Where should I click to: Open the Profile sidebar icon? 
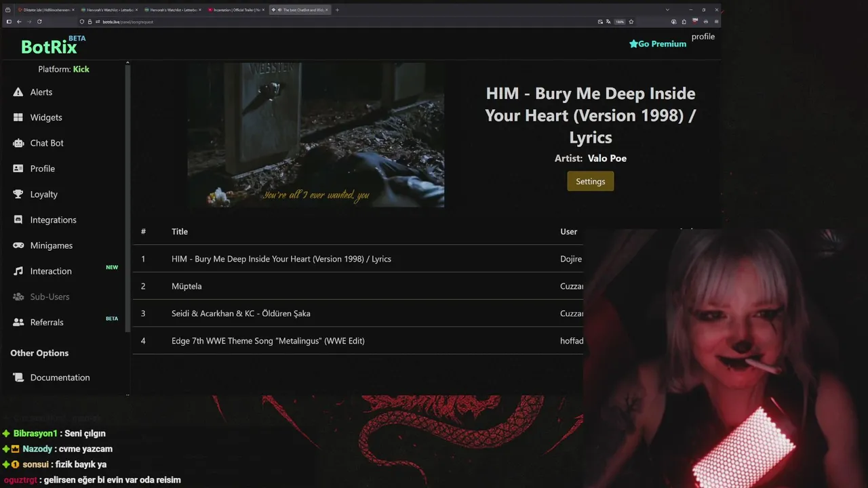pos(18,169)
